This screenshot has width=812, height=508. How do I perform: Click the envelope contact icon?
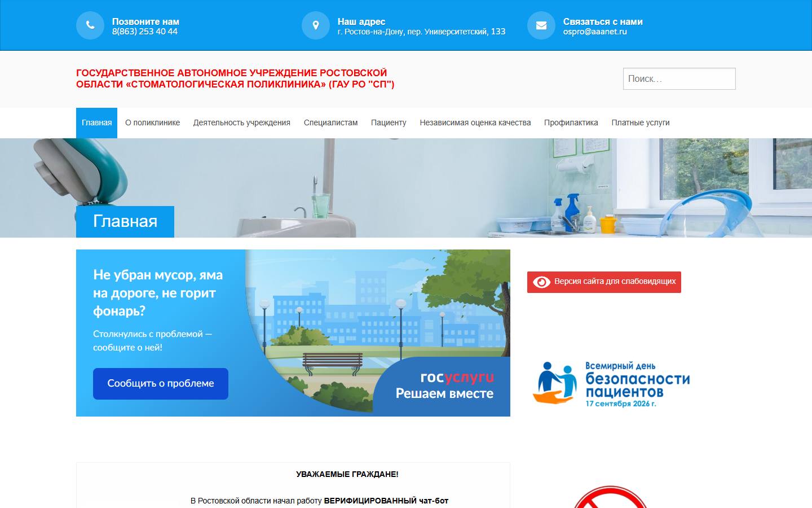[x=541, y=25]
